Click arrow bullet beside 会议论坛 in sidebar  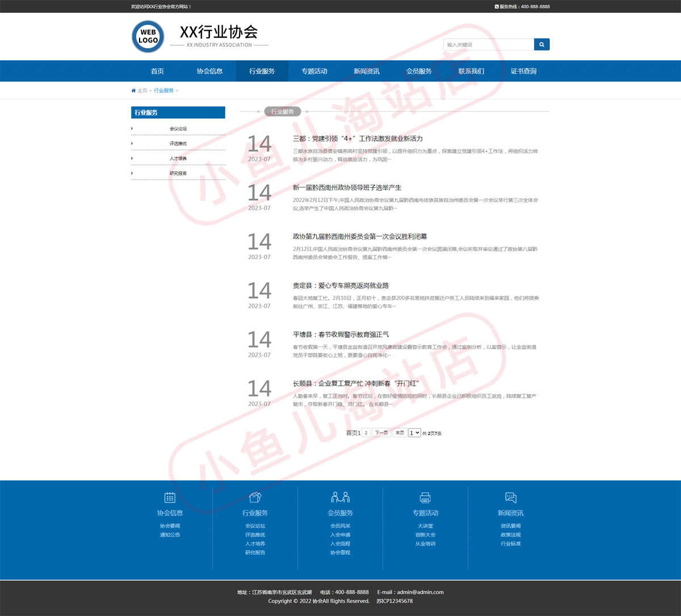(x=132, y=128)
